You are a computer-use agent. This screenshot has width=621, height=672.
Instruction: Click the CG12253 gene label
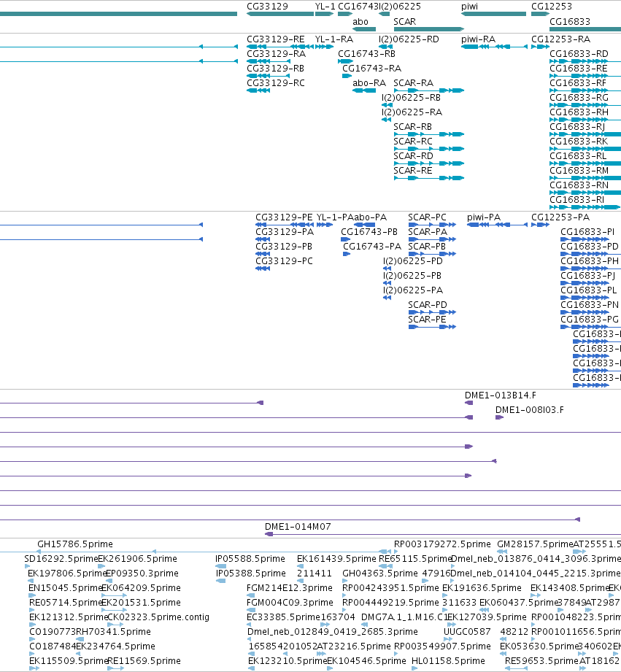point(552,7)
